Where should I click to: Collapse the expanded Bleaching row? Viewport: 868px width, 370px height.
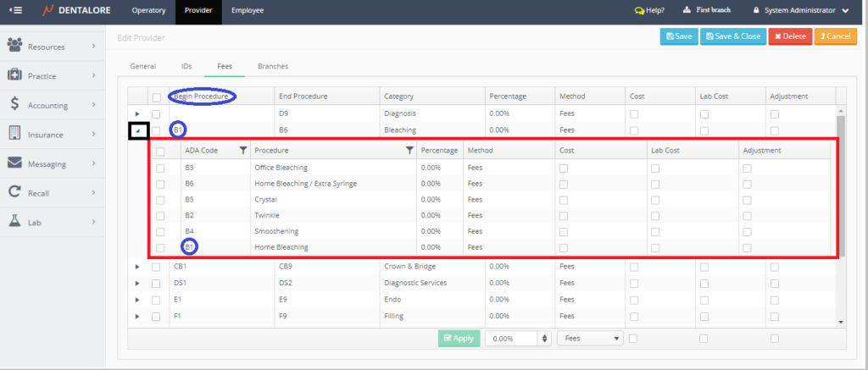(138, 130)
